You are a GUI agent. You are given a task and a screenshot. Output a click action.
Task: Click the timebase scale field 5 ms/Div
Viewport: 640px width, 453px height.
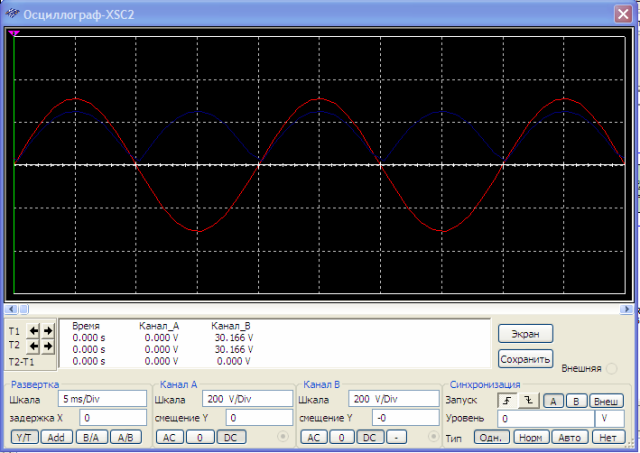pos(102,399)
